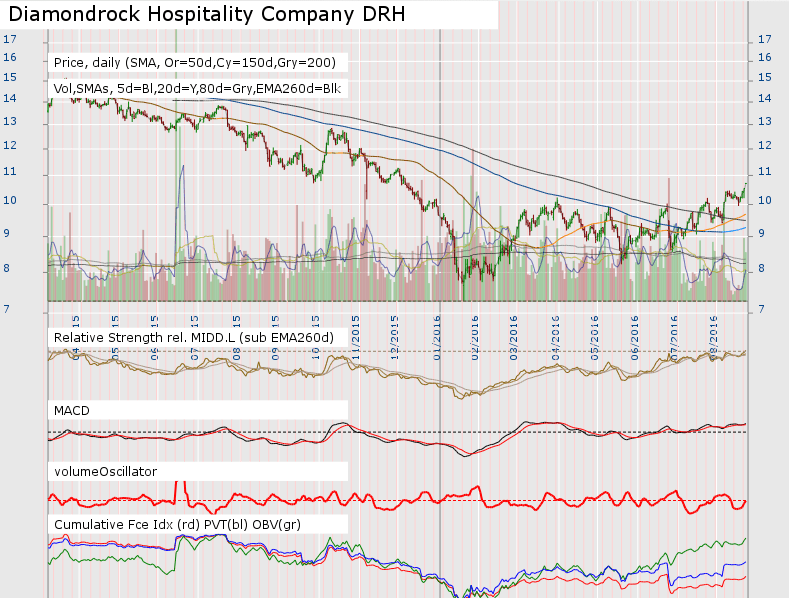The height and width of the screenshot is (598, 789).
Task: Click the right axis price label 12
Action: (x=765, y=145)
